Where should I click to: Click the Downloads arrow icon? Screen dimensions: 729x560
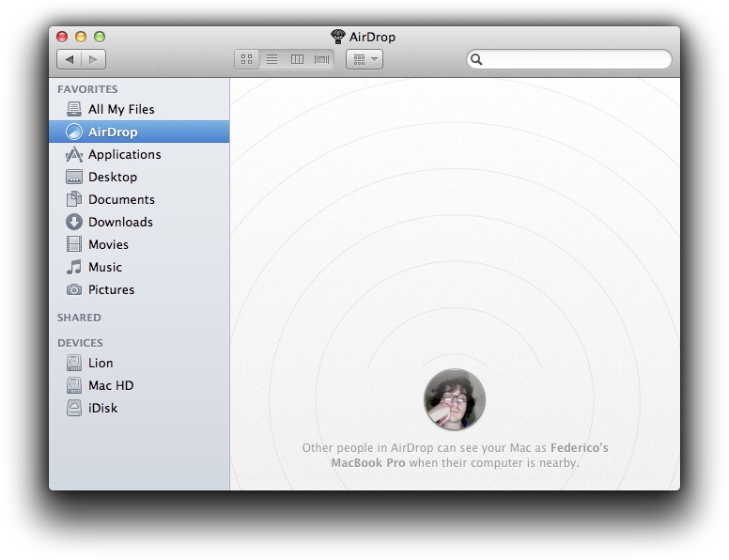pyautogui.click(x=74, y=222)
